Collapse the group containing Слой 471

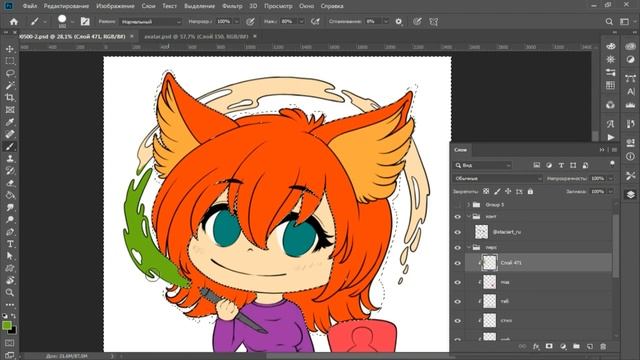tap(469, 248)
